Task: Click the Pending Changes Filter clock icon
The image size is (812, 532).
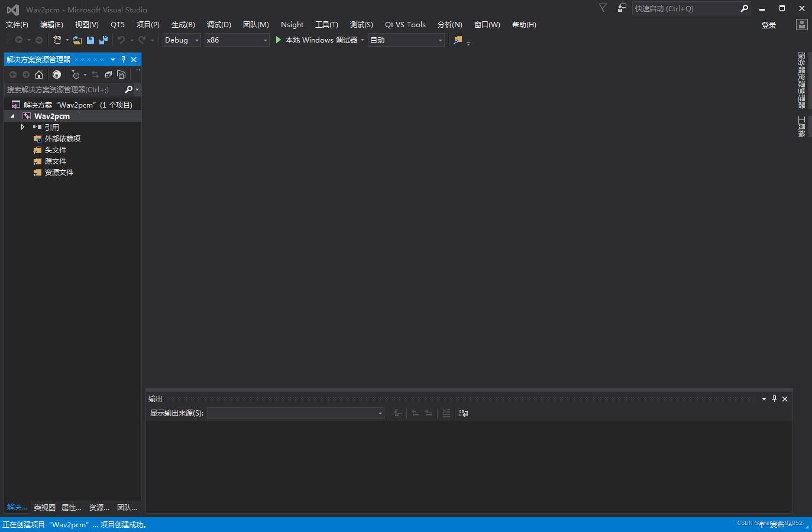Action: click(x=76, y=74)
